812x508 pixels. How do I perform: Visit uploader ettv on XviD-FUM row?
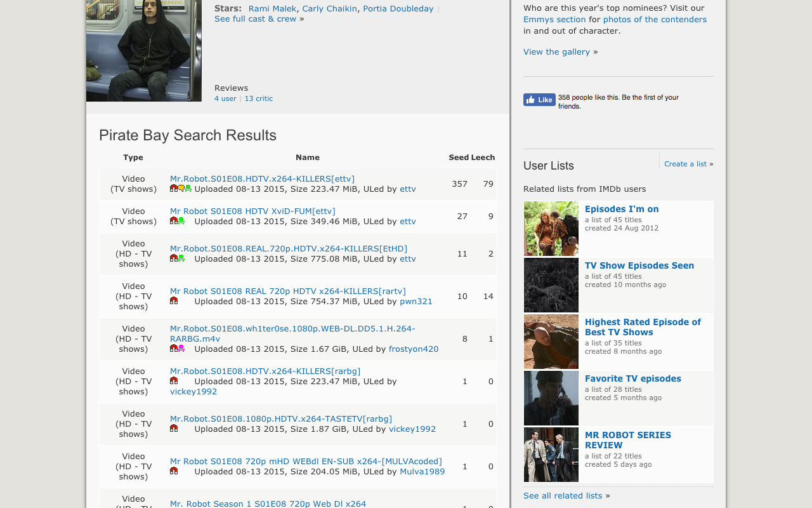coord(408,221)
